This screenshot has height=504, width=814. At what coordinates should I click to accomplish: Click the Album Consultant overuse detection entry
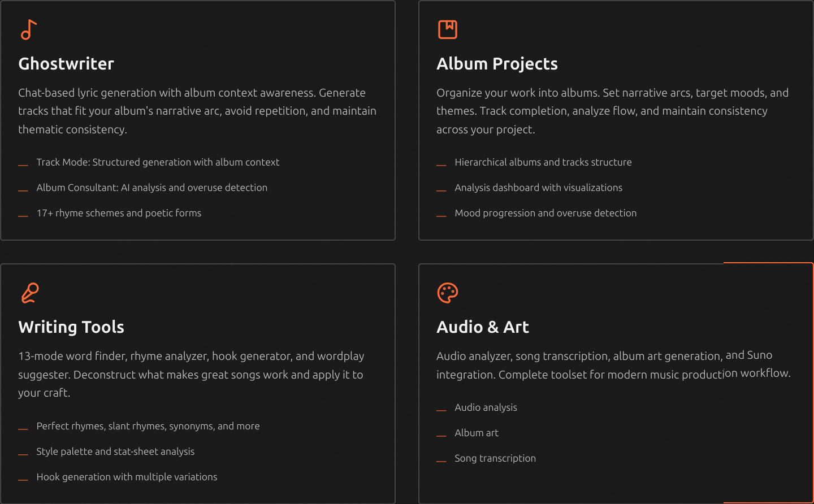[x=151, y=188]
